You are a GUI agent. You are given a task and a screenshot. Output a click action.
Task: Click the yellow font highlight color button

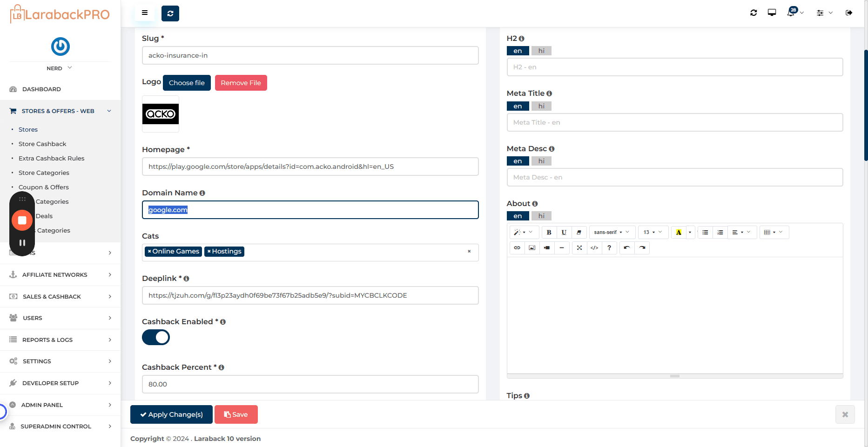679,232
